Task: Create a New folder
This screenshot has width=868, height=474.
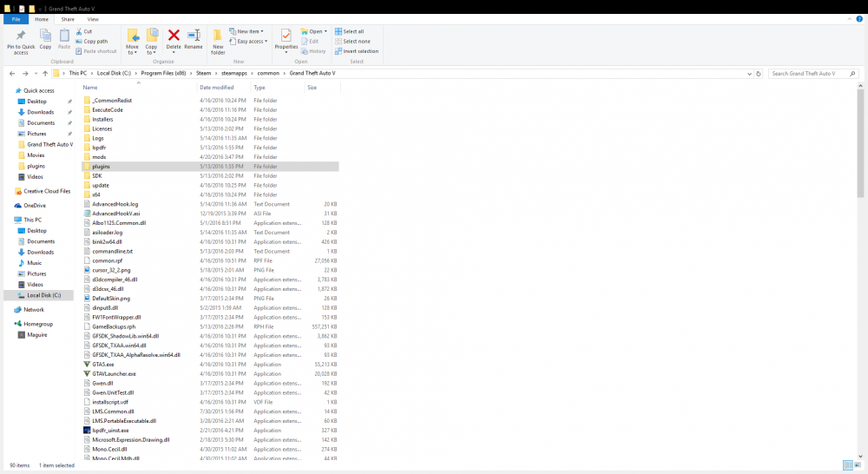Action: [218, 42]
